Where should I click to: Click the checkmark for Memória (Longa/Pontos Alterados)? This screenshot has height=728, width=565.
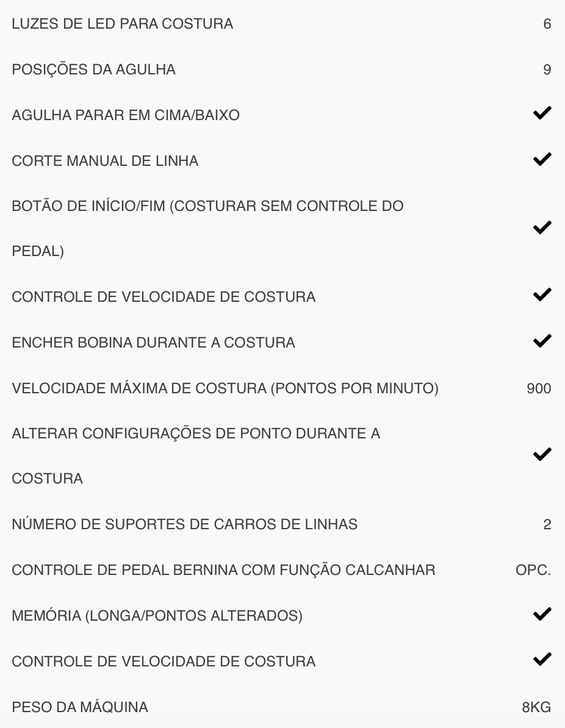click(x=542, y=614)
